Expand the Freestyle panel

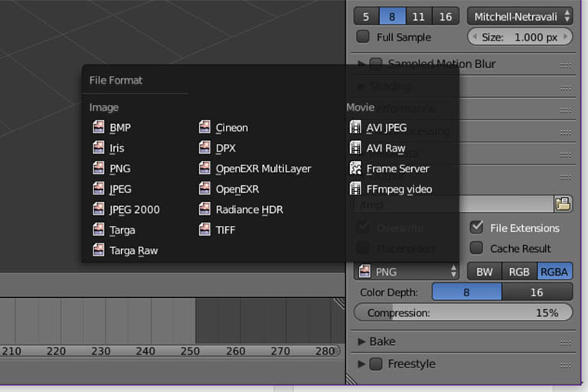tap(361, 364)
